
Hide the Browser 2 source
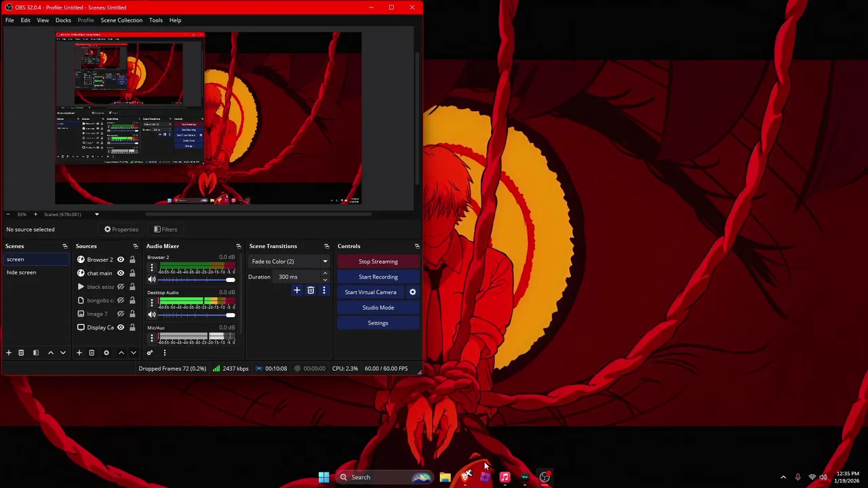click(x=121, y=260)
